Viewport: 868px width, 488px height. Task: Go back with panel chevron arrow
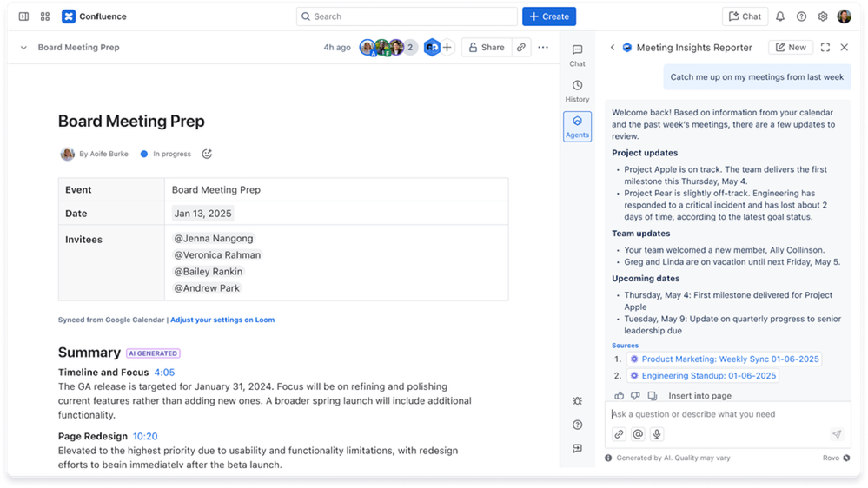point(613,48)
